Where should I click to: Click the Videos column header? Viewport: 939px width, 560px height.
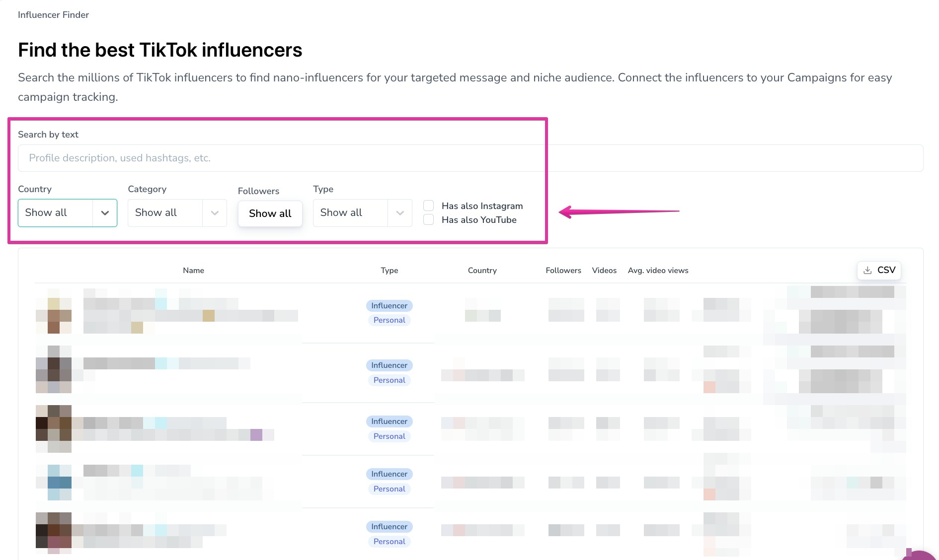coord(604,271)
